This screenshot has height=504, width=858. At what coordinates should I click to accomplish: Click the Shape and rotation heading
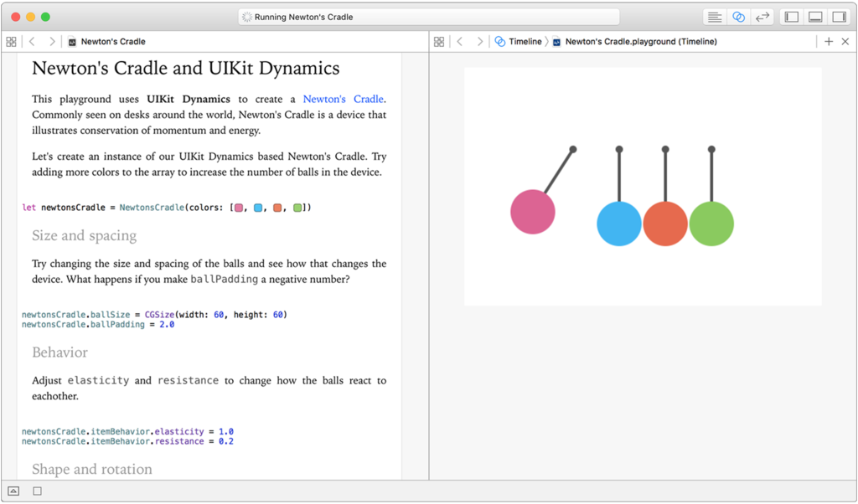tap(92, 470)
